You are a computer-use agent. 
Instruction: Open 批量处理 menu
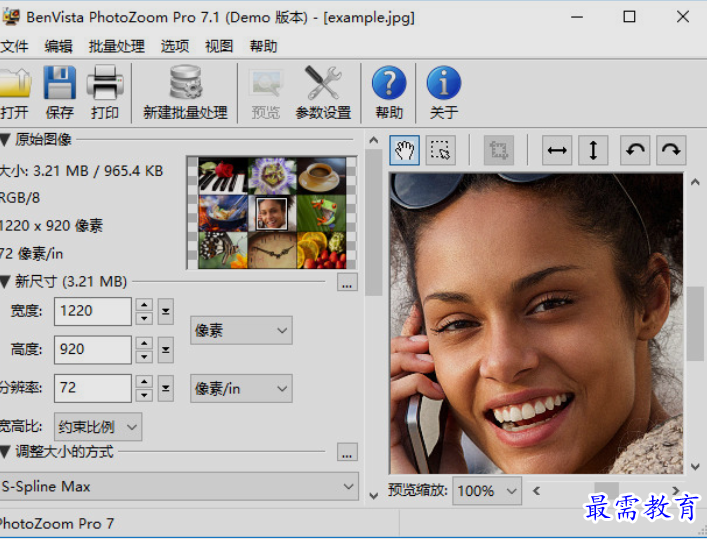116,46
